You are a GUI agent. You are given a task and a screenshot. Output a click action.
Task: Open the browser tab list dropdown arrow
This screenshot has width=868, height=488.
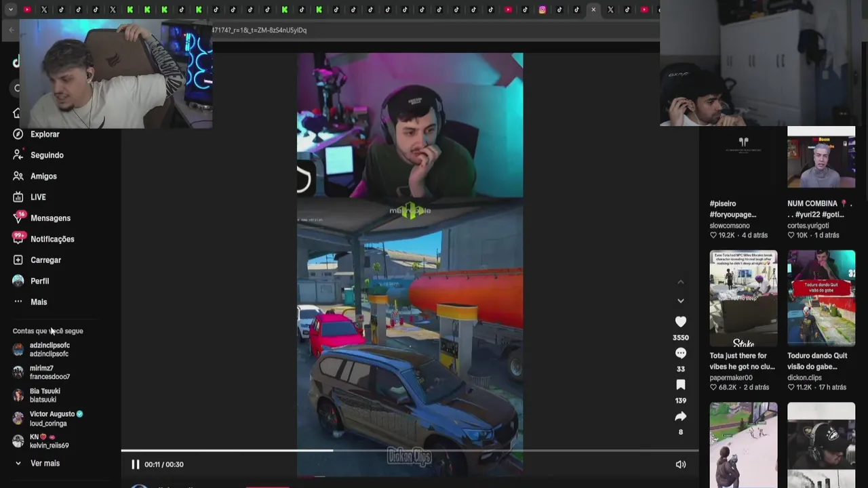tap(10, 9)
